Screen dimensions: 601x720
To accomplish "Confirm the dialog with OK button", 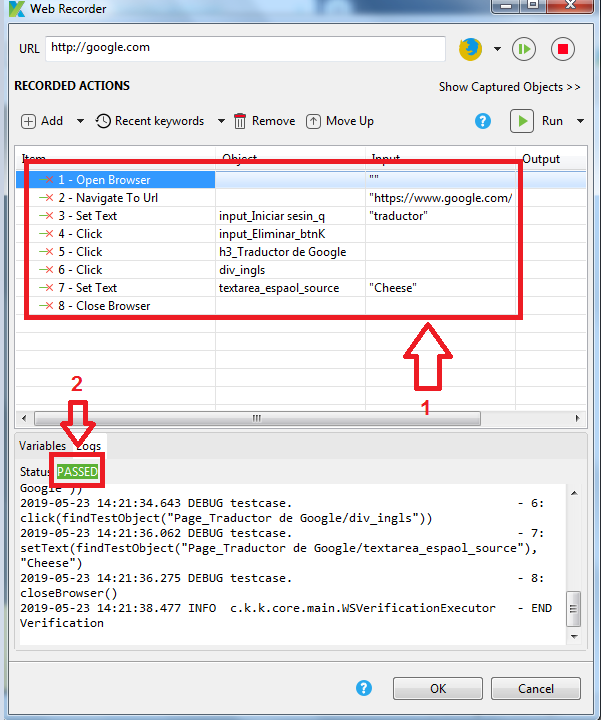I will pos(438,688).
